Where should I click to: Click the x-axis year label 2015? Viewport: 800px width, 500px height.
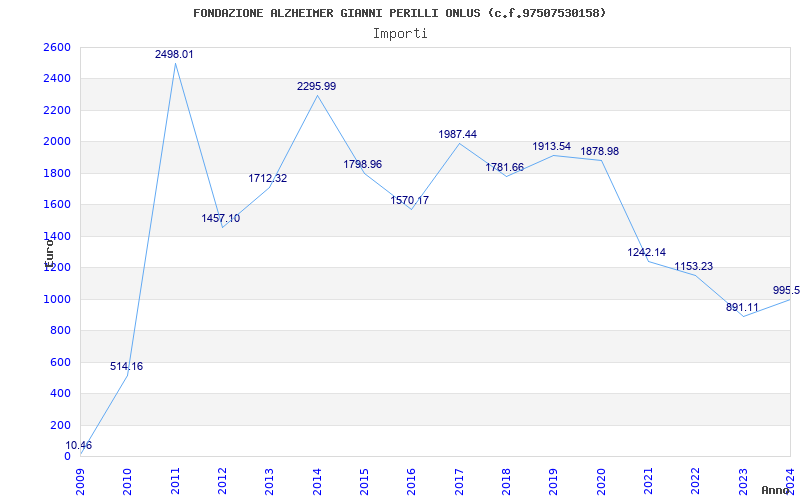point(364,482)
